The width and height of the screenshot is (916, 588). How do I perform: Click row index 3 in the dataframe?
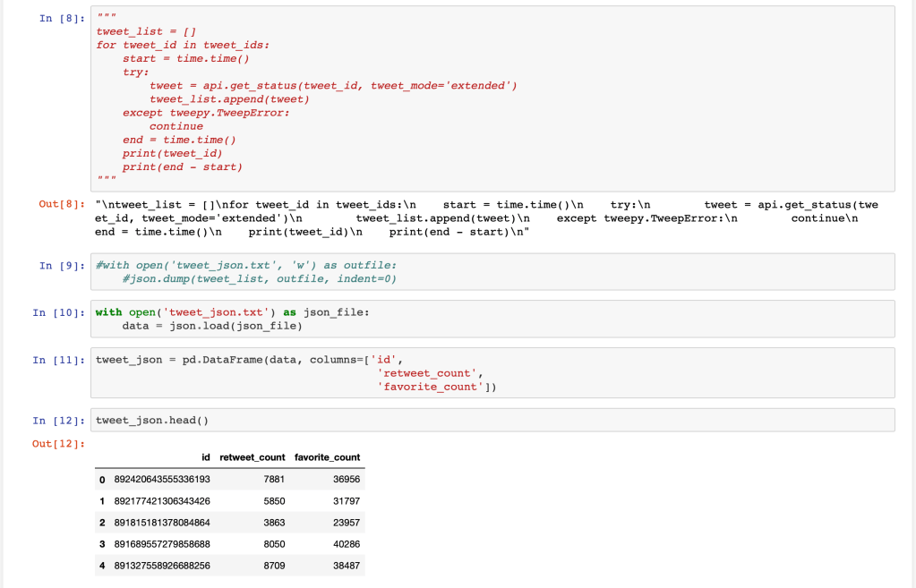pos(101,544)
